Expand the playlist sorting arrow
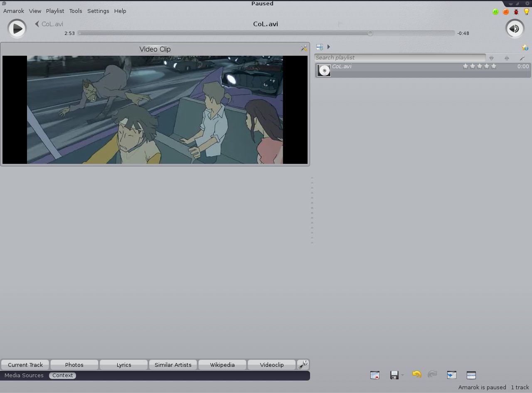532x393 pixels. (328, 47)
